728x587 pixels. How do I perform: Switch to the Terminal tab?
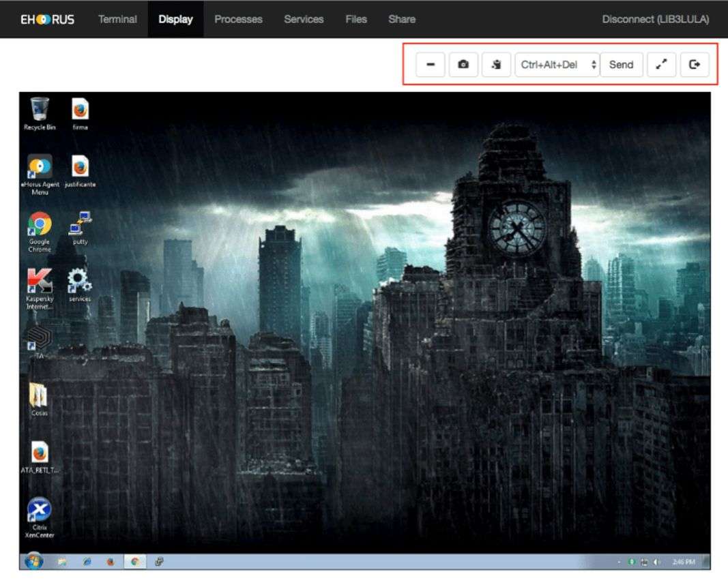[117, 19]
